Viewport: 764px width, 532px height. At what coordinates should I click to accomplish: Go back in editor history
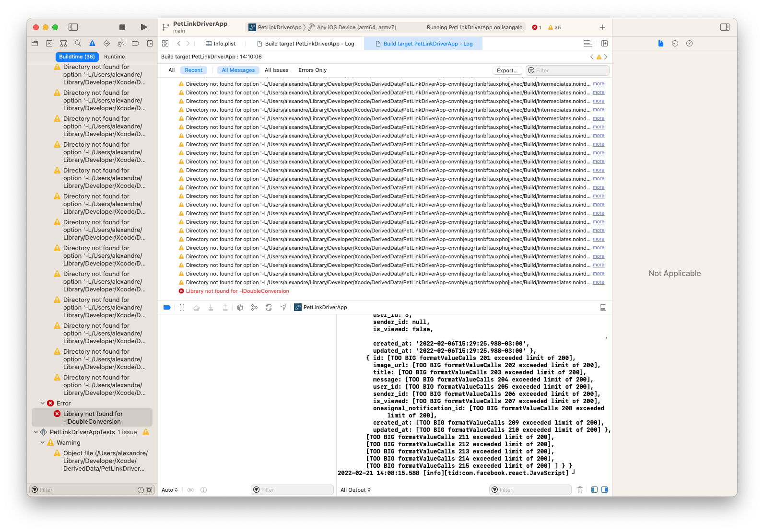[x=179, y=44]
